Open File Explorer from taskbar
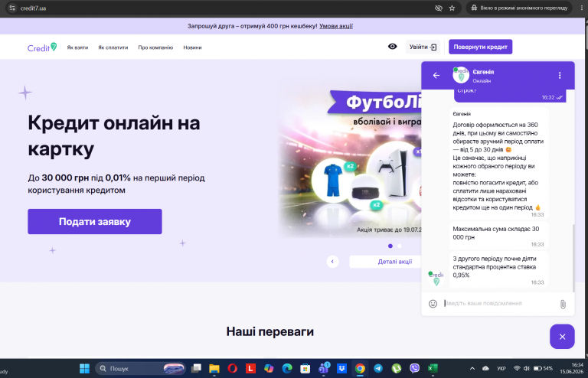588x378 pixels. (214, 369)
